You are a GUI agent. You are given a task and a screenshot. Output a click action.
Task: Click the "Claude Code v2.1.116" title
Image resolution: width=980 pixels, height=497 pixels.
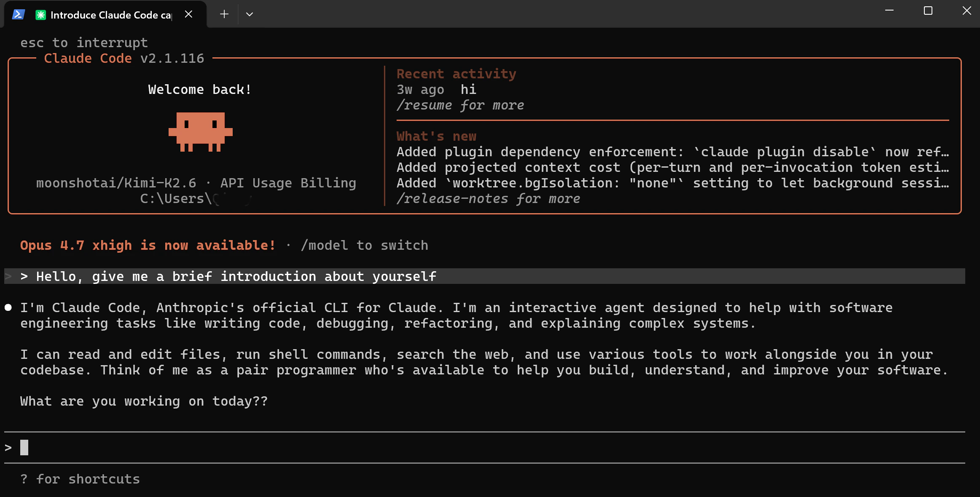coord(124,58)
